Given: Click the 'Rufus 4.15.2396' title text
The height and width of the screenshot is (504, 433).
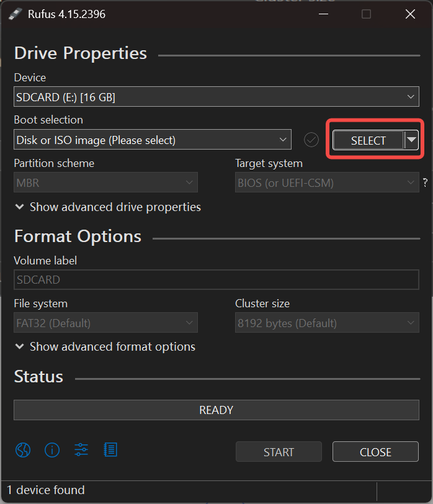Looking at the screenshot, I should click(x=66, y=14).
